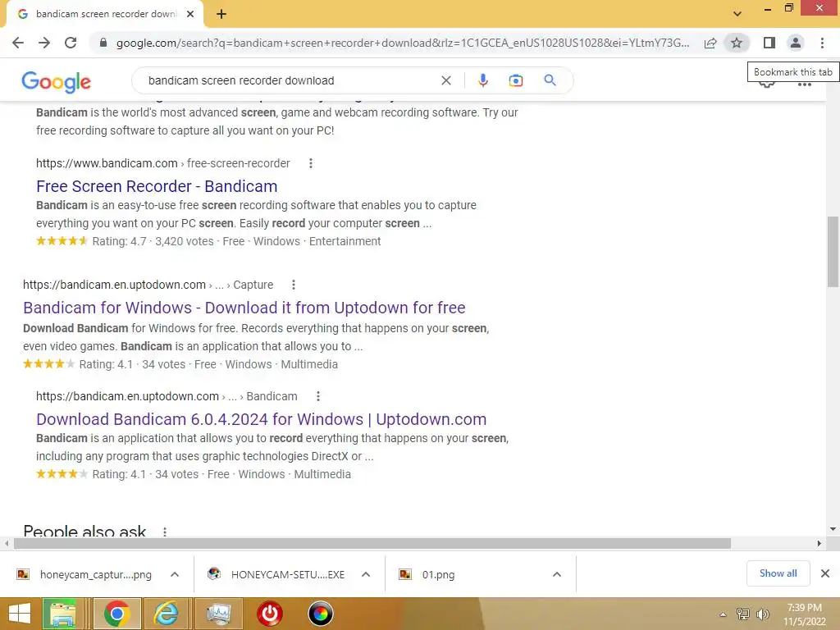Open a new tab with plus button

[x=221, y=15]
